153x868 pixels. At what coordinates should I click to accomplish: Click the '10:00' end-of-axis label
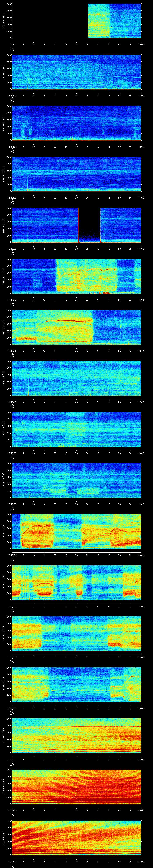coord(141,44)
